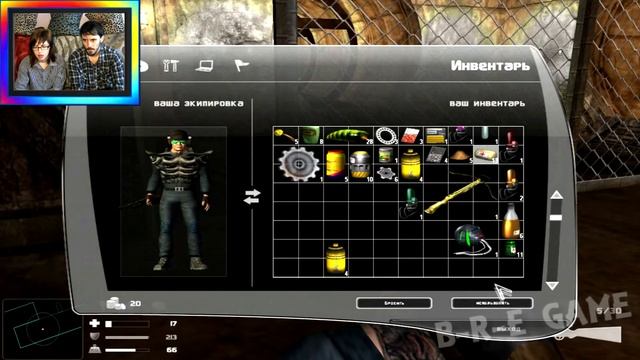Select the helmet with green visor item
Viewport: 640px width, 360px height.
[473, 240]
